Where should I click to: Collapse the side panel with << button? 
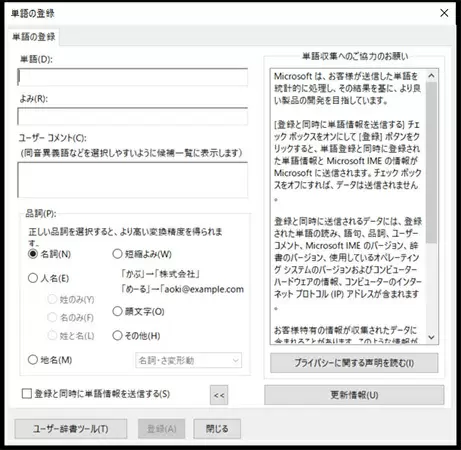point(219,395)
